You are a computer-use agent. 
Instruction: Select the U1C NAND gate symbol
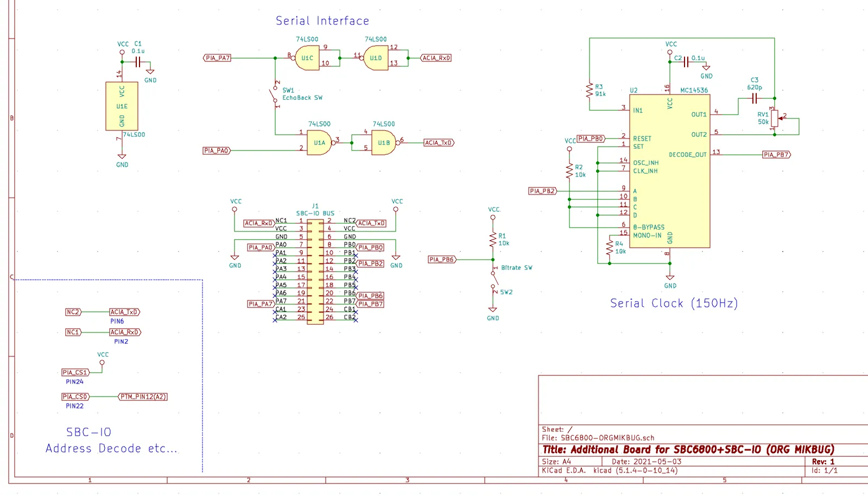(307, 58)
